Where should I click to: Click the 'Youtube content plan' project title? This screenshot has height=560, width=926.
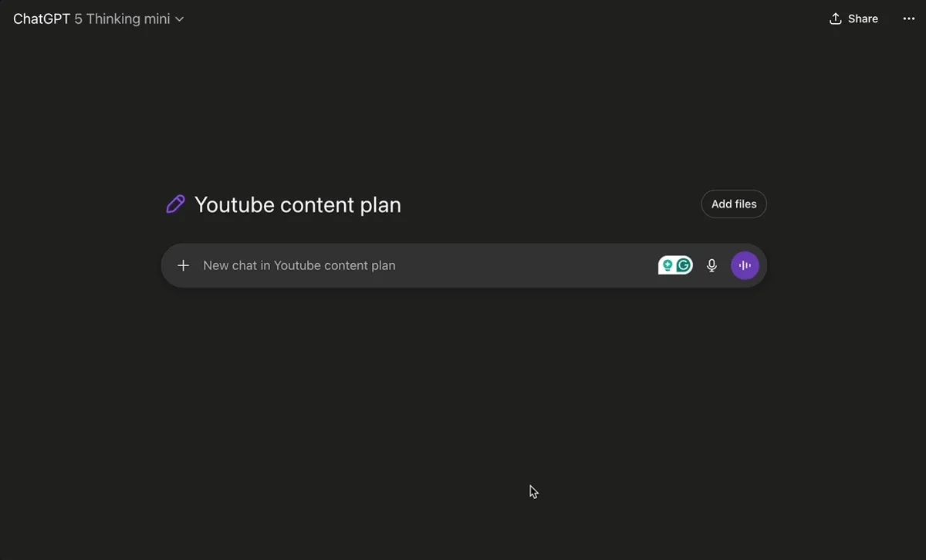[x=297, y=204]
